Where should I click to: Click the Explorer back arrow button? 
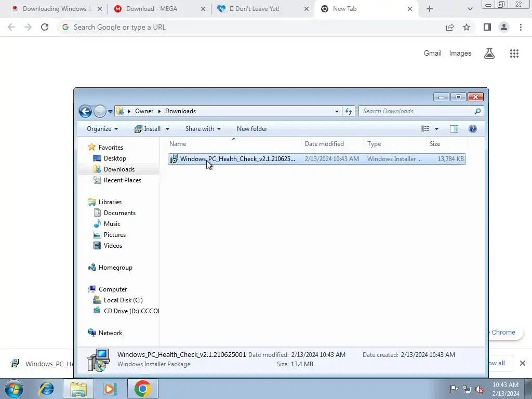[x=85, y=111]
